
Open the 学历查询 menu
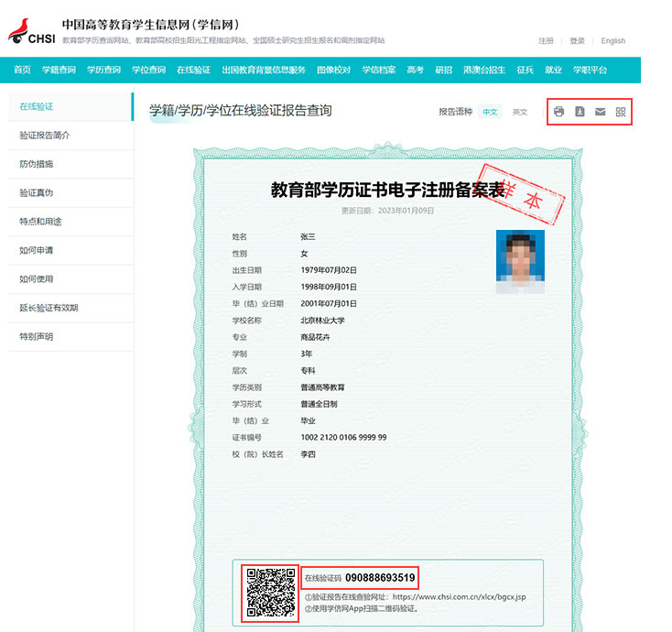pyautogui.click(x=103, y=70)
